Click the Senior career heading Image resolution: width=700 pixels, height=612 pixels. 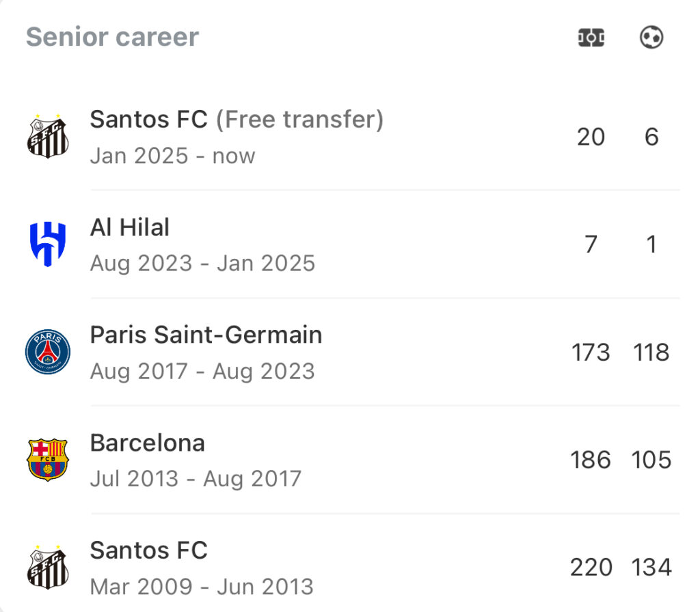click(113, 37)
